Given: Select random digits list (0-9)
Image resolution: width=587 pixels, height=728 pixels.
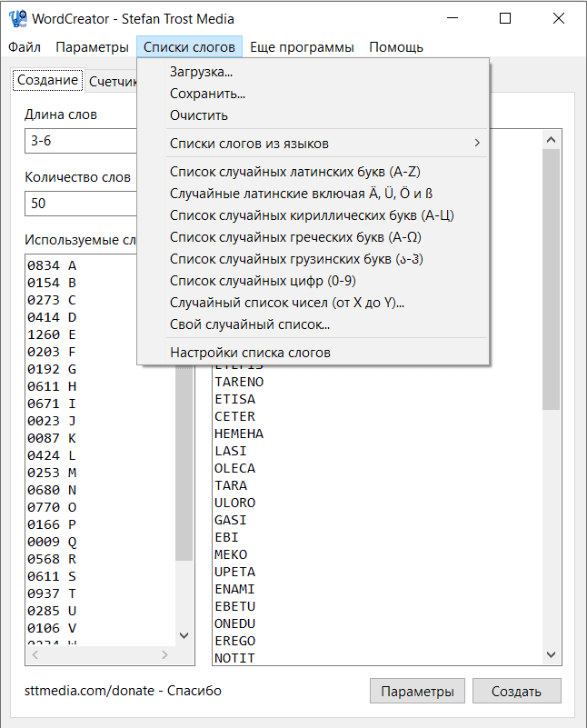Looking at the screenshot, I should click(x=313, y=281).
